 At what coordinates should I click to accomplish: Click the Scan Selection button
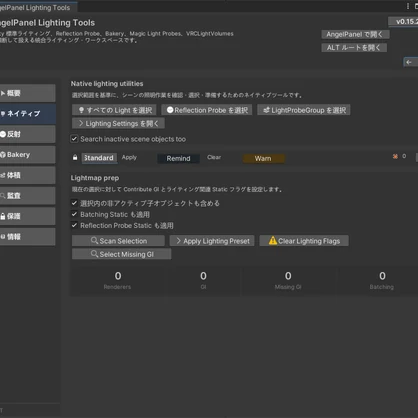click(118, 241)
